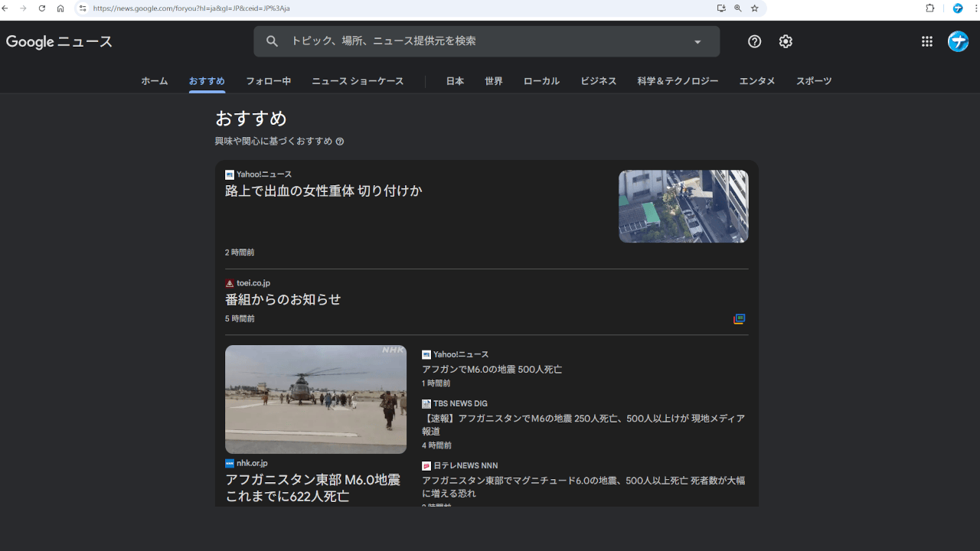Open the Google apps grid icon
Image resolution: width=980 pixels, height=551 pixels.
[x=927, y=41]
